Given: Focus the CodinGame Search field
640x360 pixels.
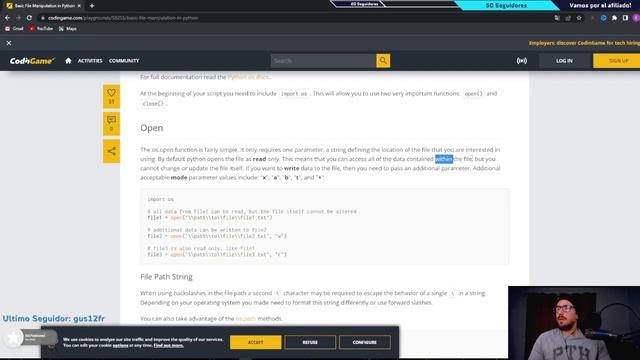Looking at the screenshot, I should point(323,61).
